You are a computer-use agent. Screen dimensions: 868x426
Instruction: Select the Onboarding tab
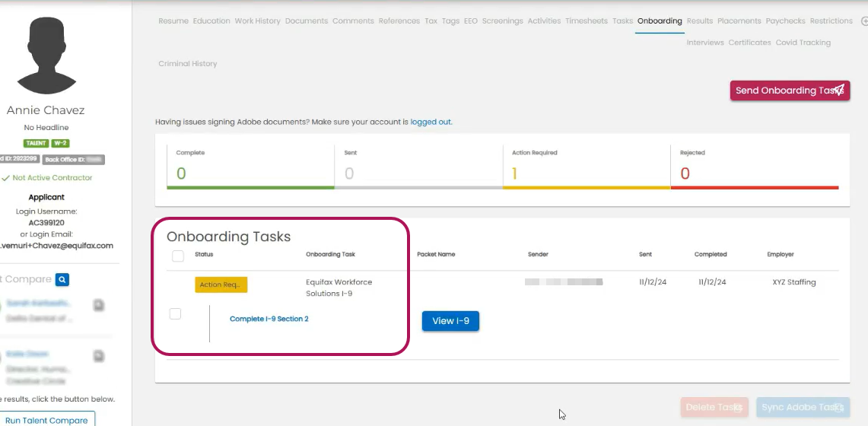(x=660, y=21)
